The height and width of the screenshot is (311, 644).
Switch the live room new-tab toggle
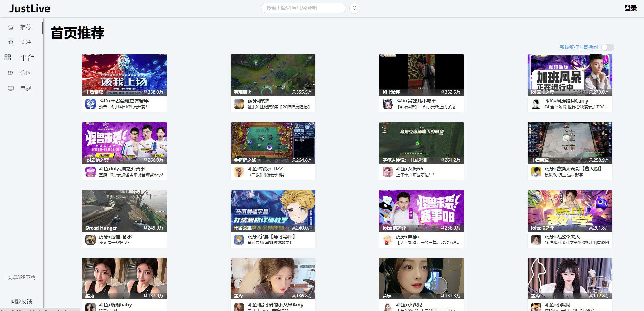click(x=607, y=48)
